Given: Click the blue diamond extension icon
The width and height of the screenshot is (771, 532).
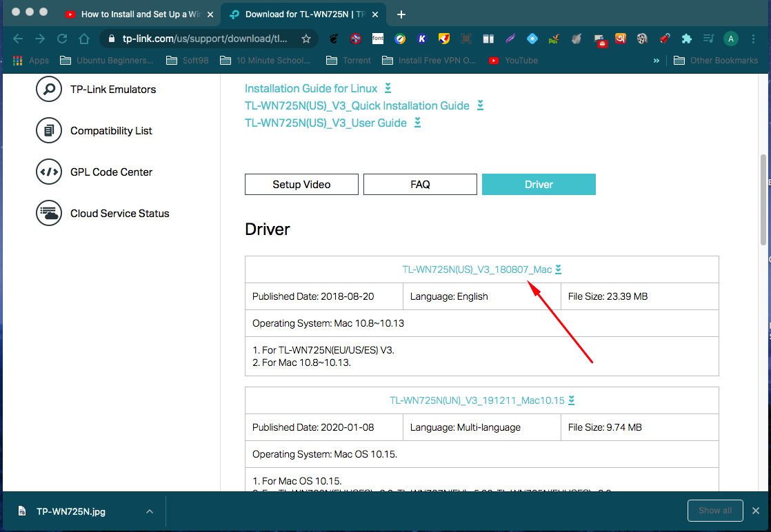Looking at the screenshot, I should (x=532, y=39).
